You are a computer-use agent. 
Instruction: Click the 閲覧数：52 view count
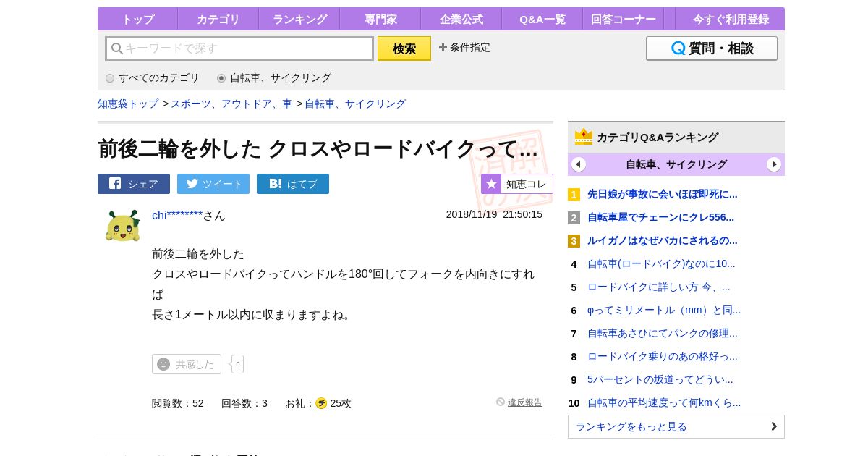pyautogui.click(x=178, y=403)
